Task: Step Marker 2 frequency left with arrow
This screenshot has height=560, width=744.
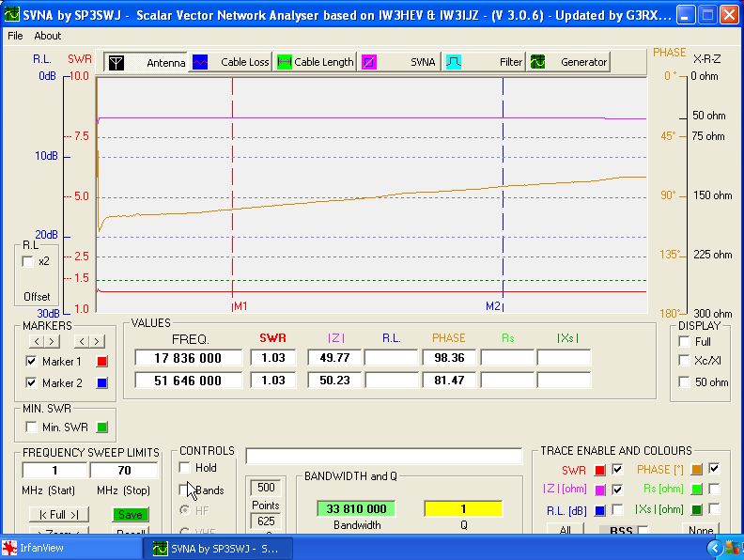Action: click(82, 341)
